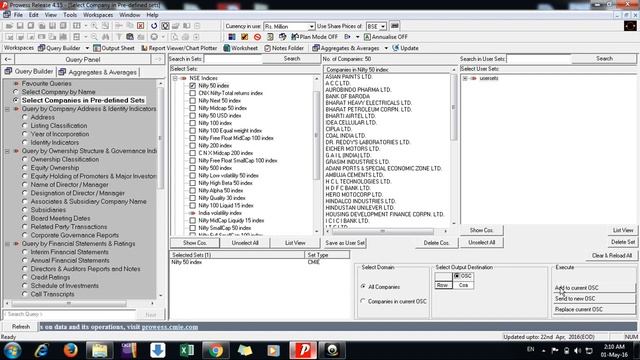640x360 pixels.
Task: Click the blue window grid toolbar icon
Action: (232, 37)
